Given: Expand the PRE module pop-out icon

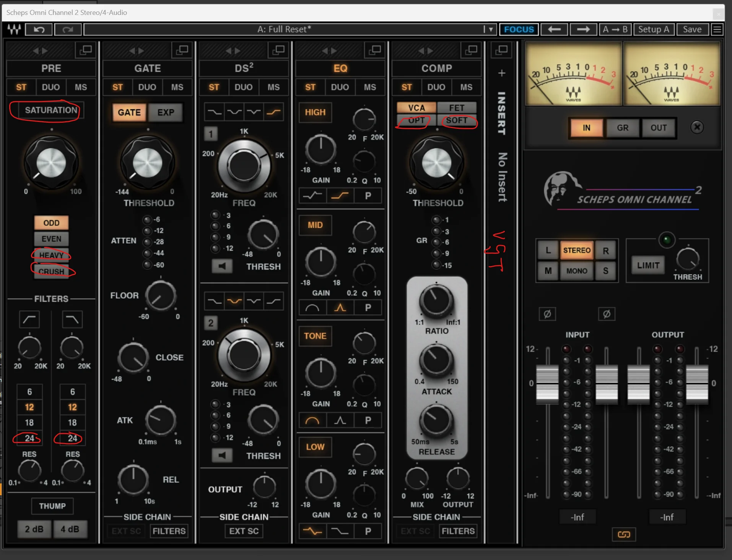Looking at the screenshot, I should [85, 50].
